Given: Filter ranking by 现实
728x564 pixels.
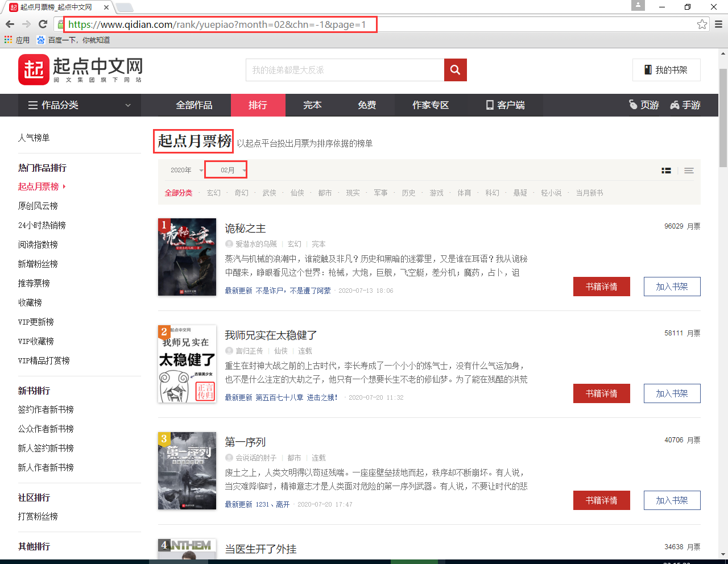Looking at the screenshot, I should click(x=353, y=193).
